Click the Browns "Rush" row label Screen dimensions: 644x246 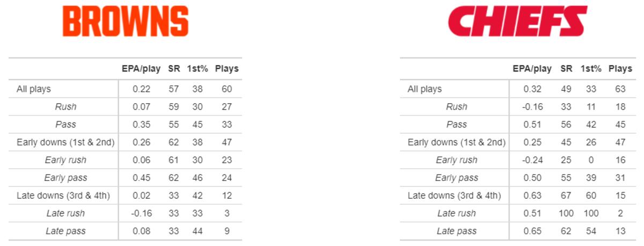(65, 107)
